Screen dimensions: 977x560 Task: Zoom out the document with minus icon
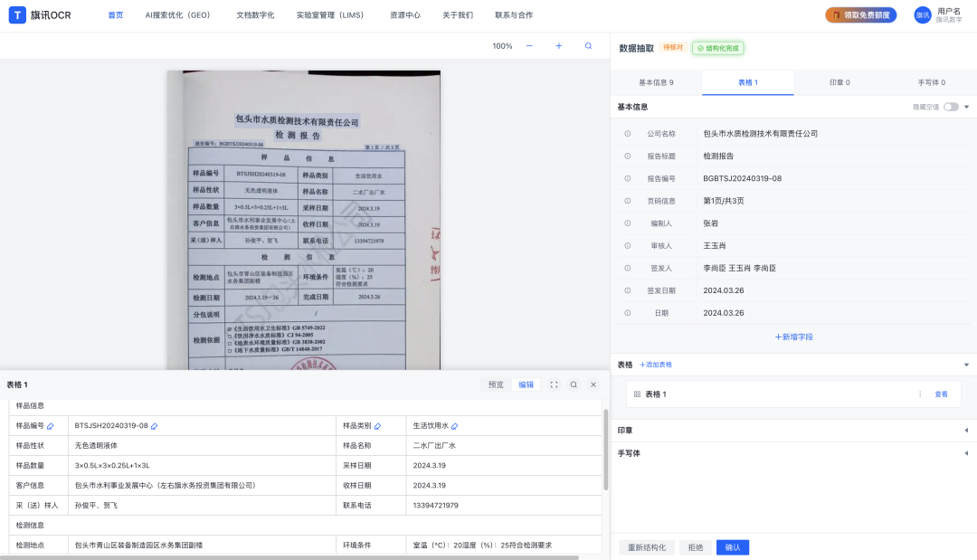[x=529, y=46]
